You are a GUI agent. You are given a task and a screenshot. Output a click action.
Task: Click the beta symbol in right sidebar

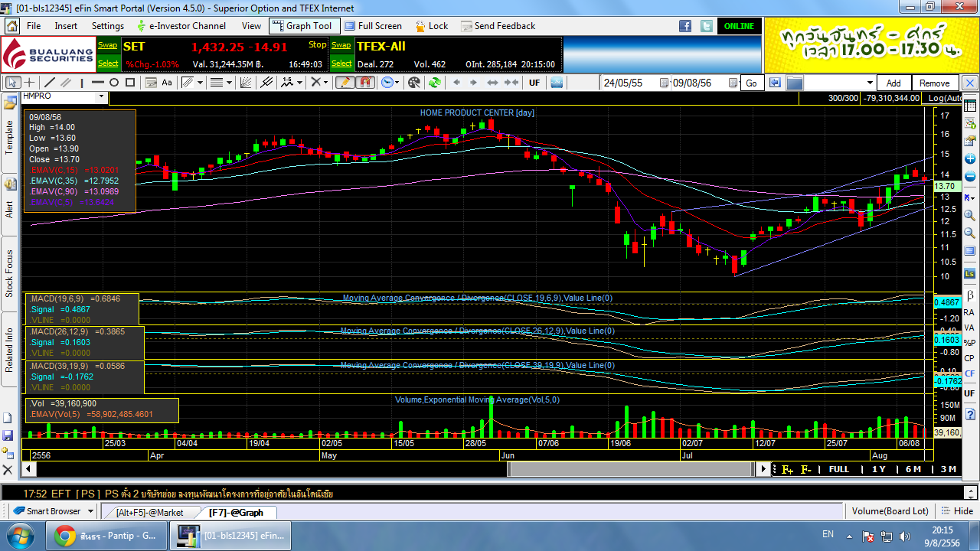[970, 295]
